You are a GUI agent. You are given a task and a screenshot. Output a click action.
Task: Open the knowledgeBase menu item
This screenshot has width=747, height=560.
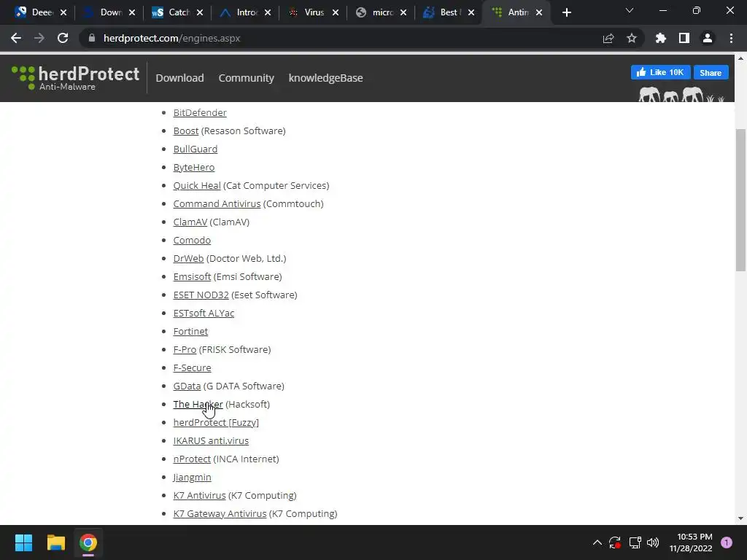point(326,78)
